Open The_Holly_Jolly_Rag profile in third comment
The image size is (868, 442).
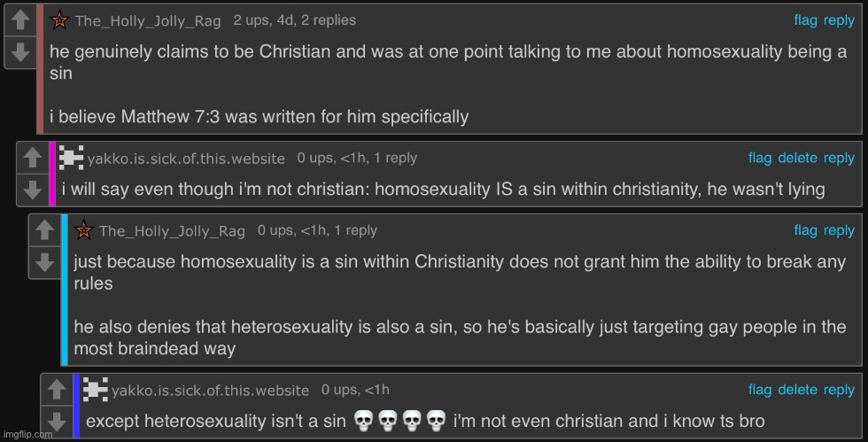[172, 231]
